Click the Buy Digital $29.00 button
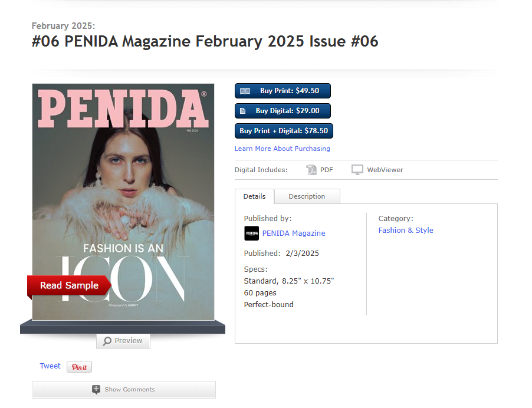Screen dimensions: 532x408 pyautogui.click(x=283, y=111)
